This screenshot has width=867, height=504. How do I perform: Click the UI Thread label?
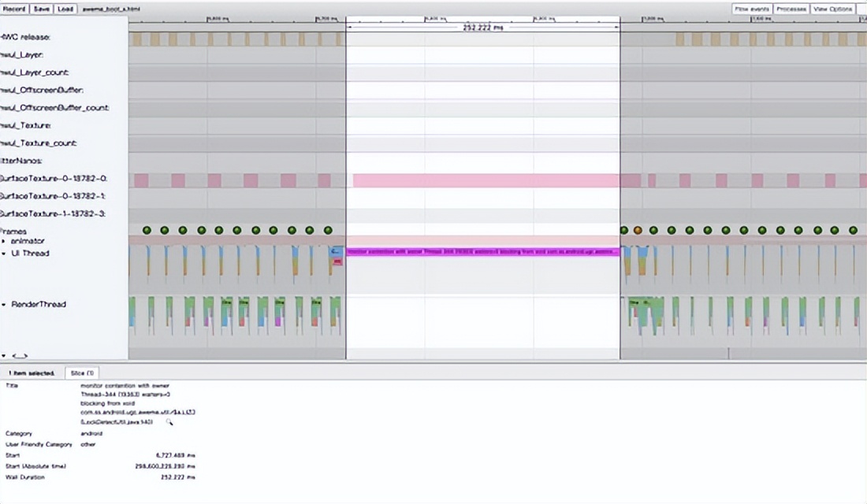31,254
